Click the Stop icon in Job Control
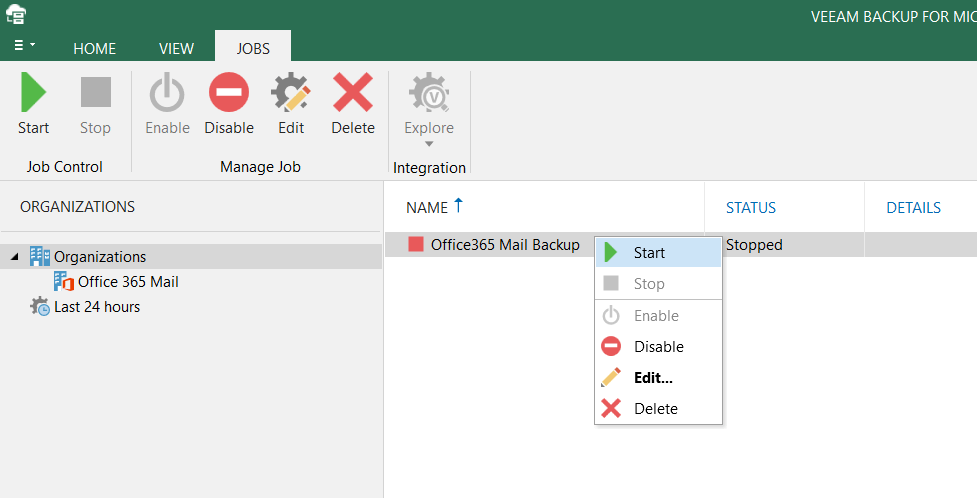The height and width of the screenshot is (498, 977). click(x=95, y=94)
